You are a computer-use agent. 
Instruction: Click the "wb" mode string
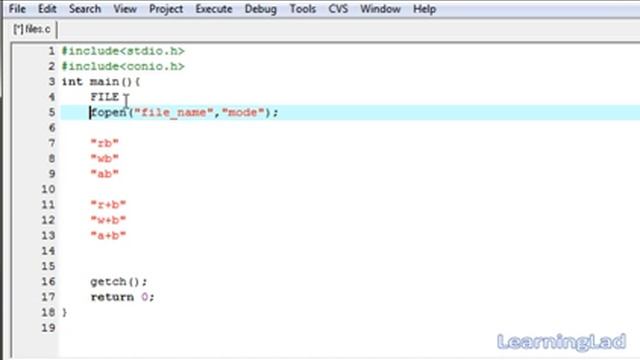point(104,158)
